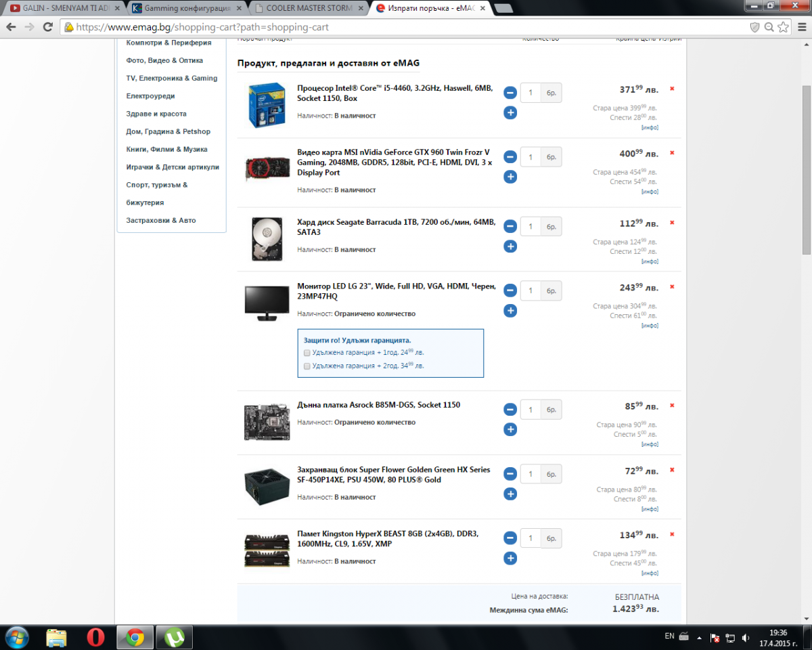Enable extended warranty +1 year checkbox
The image size is (812, 650).
tap(307, 353)
